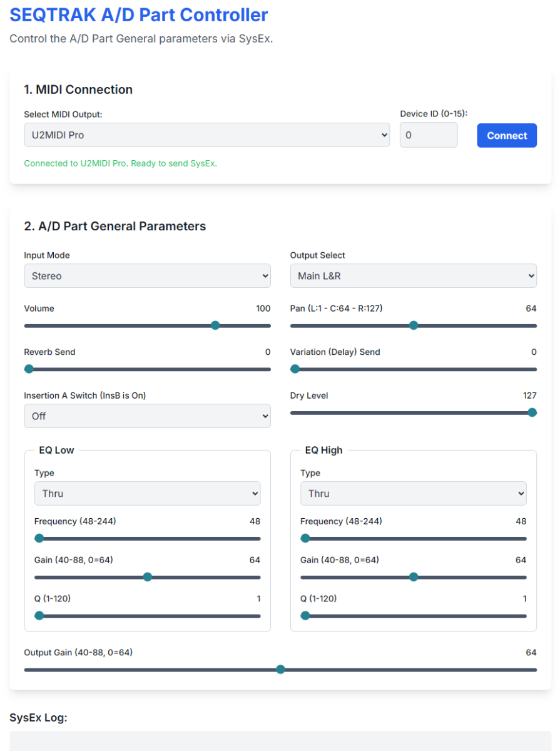Screen dimensions: 560x751
Task: Click the 'Control the A/D Part General parameters' subtitle
Action: [141, 39]
